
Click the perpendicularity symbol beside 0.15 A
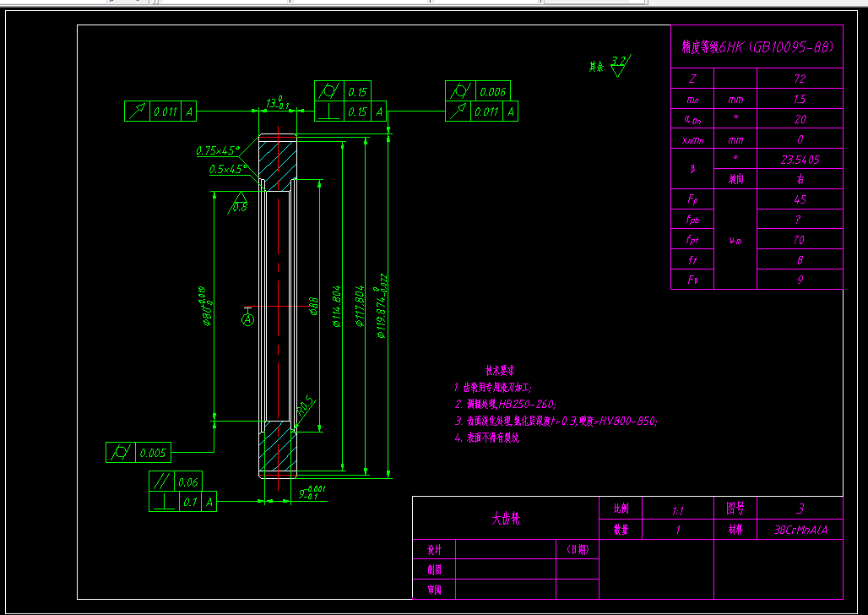(328, 112)
